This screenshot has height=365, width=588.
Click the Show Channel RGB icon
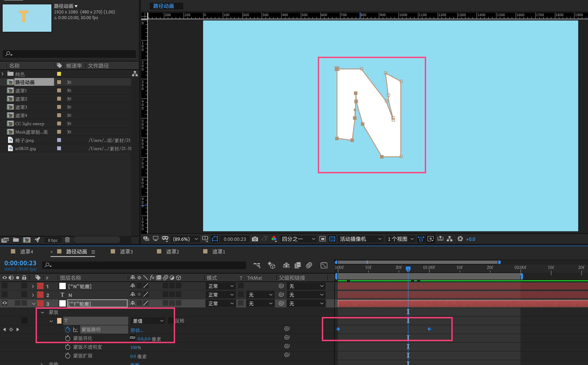(274, 239)
